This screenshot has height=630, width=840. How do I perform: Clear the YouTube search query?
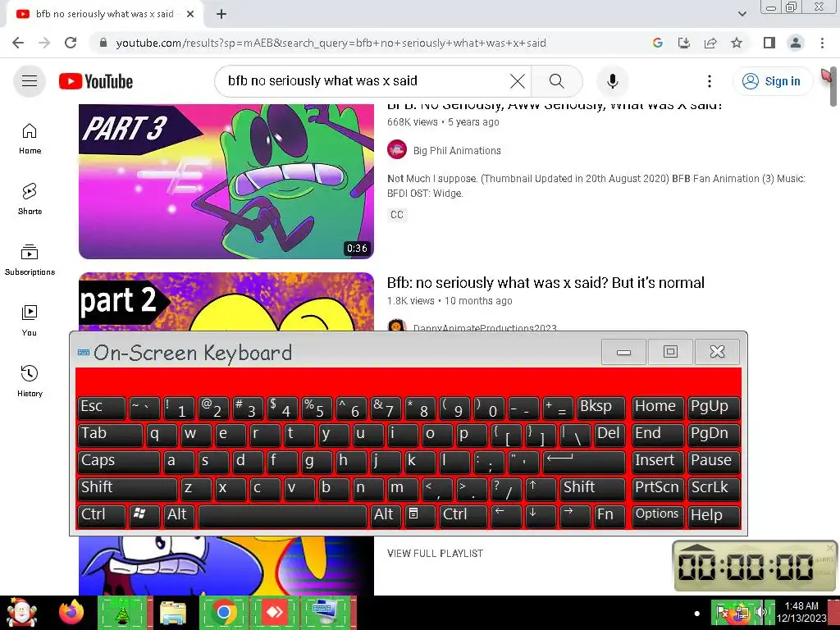click(518, 81)
